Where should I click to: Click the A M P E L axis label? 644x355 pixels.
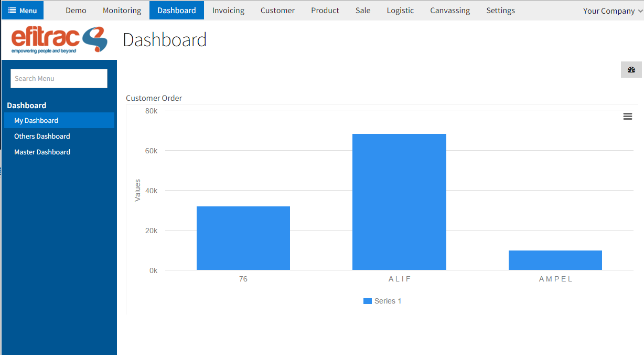tap(556, 279)
